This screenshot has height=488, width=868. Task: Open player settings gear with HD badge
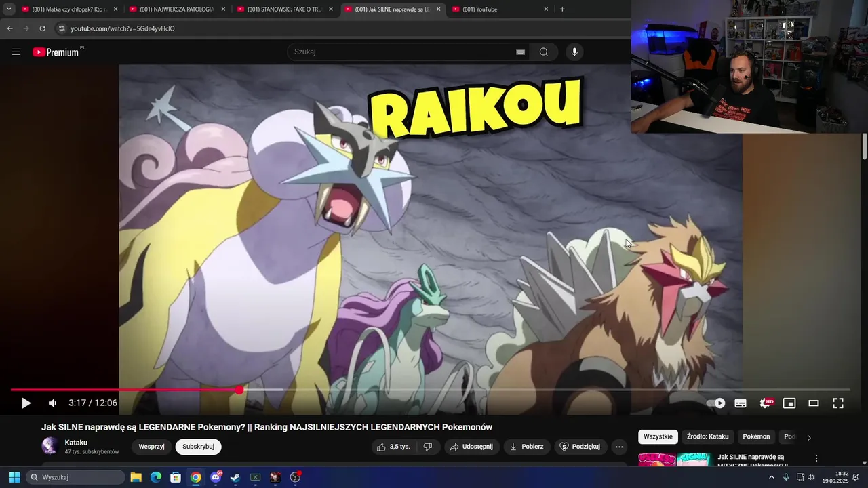pyautogui.click(x=766, y=403)
